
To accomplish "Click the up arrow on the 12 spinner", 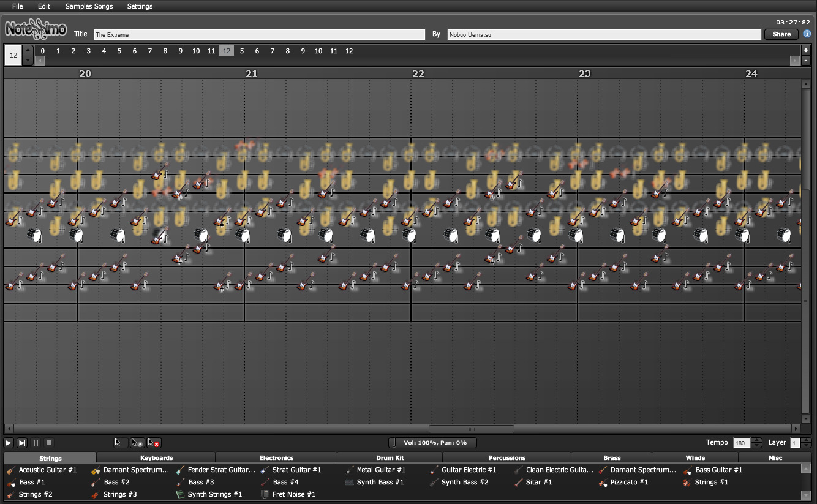I will point(28,50).
